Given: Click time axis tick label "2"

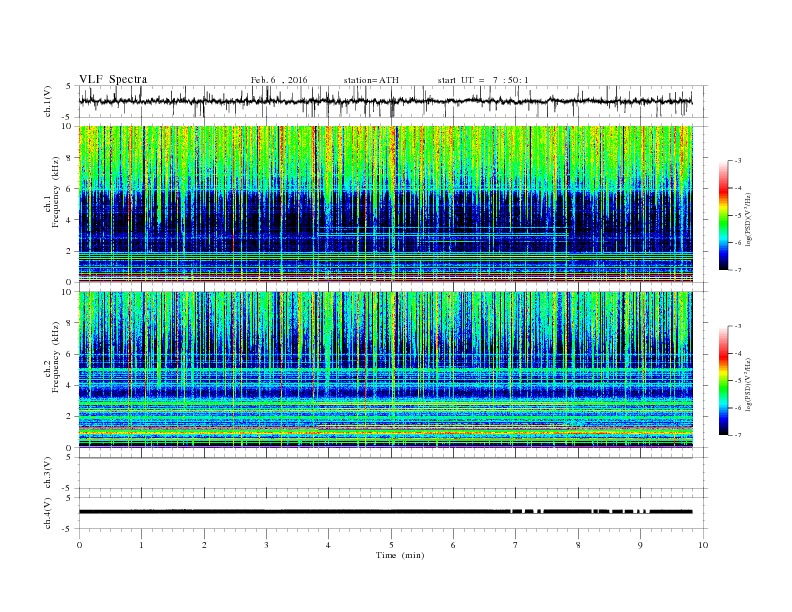Looking at the screenshot, I should point(204,545).
